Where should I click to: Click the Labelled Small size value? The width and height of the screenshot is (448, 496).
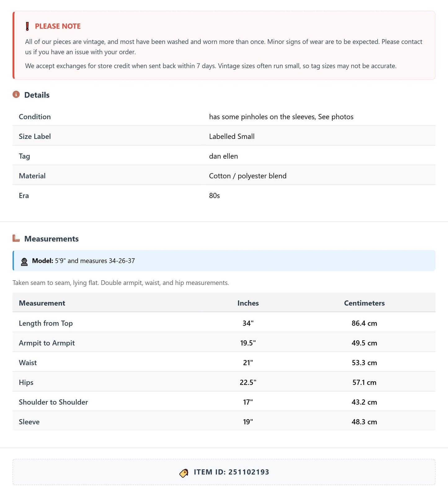232,136
